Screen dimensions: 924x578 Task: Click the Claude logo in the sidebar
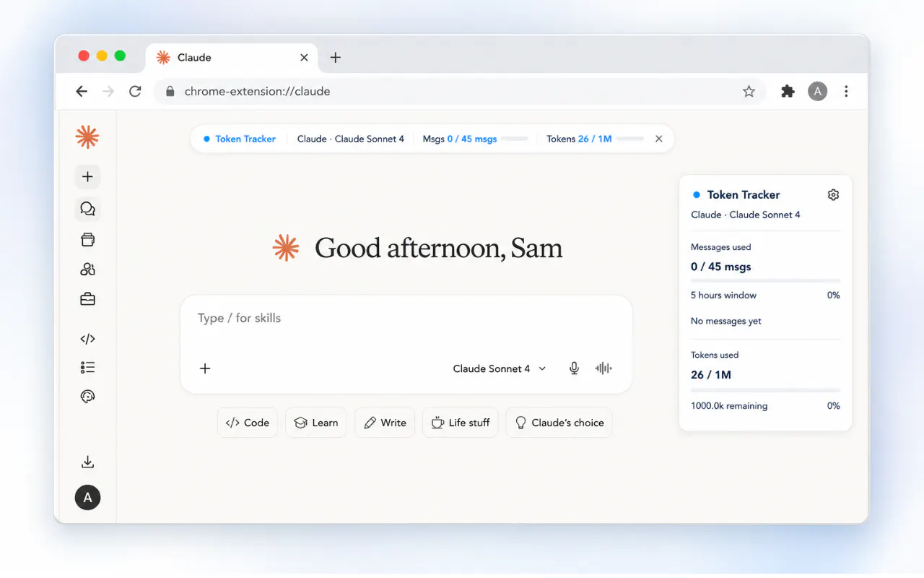pyautogui.click(x=87, y=137)
